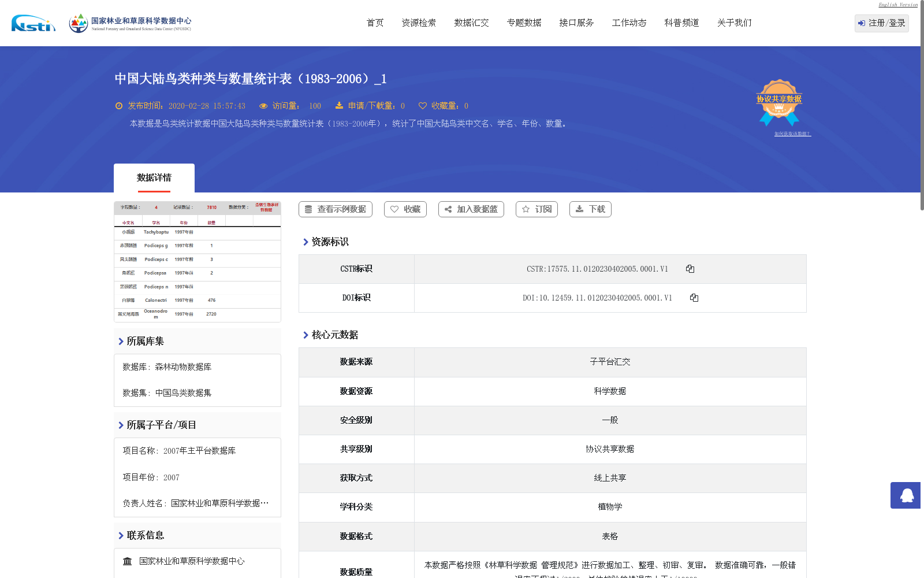Click the 下载 button

590,209
